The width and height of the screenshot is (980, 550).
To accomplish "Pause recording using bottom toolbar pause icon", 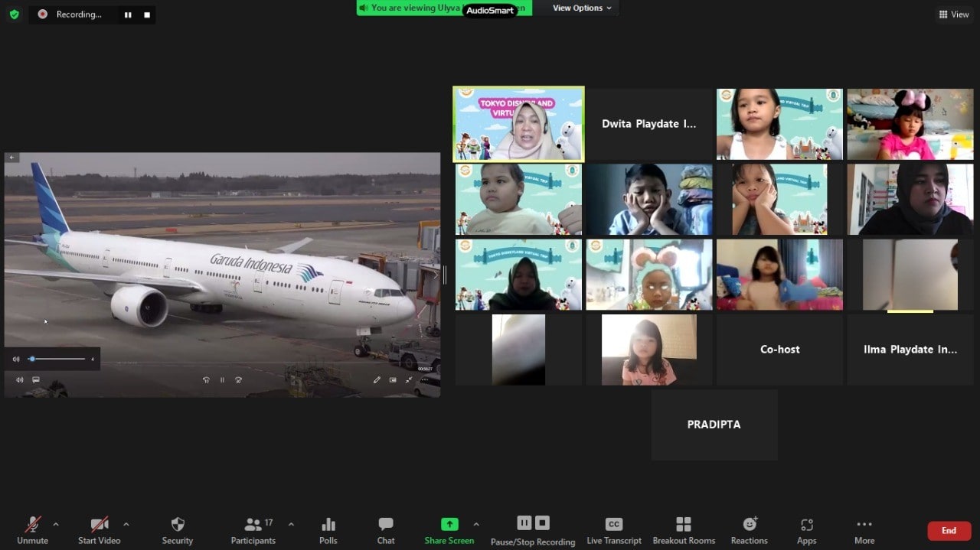I will pos(524,523).
